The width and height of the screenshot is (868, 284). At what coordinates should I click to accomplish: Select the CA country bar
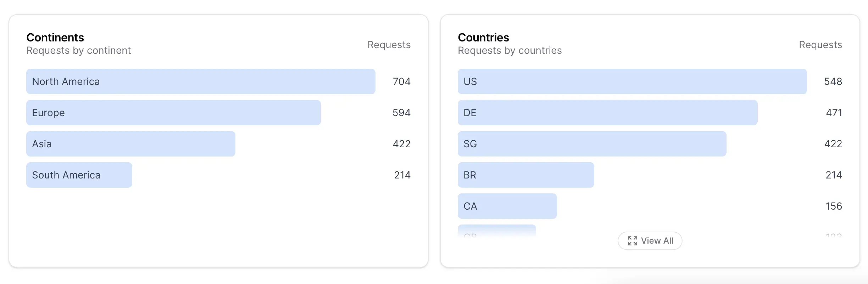point(507,206)
